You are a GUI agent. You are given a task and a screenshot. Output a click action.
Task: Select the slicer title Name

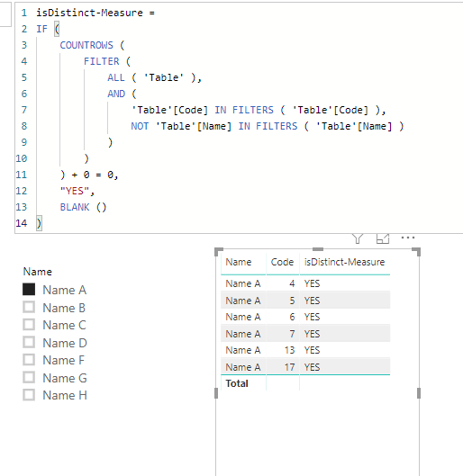click(x=37, y=272)
